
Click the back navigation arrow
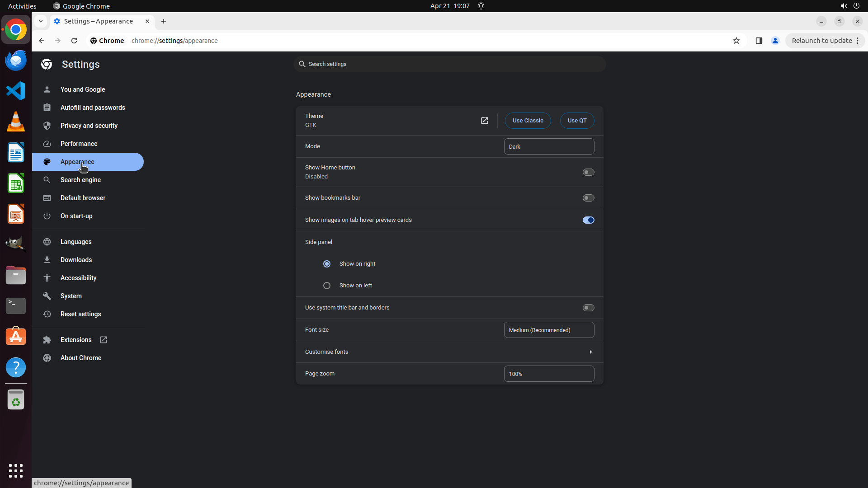42,41
